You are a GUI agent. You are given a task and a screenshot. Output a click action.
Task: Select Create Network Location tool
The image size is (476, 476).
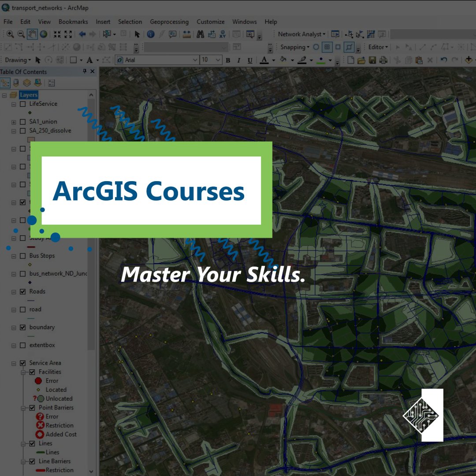point(350,34)
